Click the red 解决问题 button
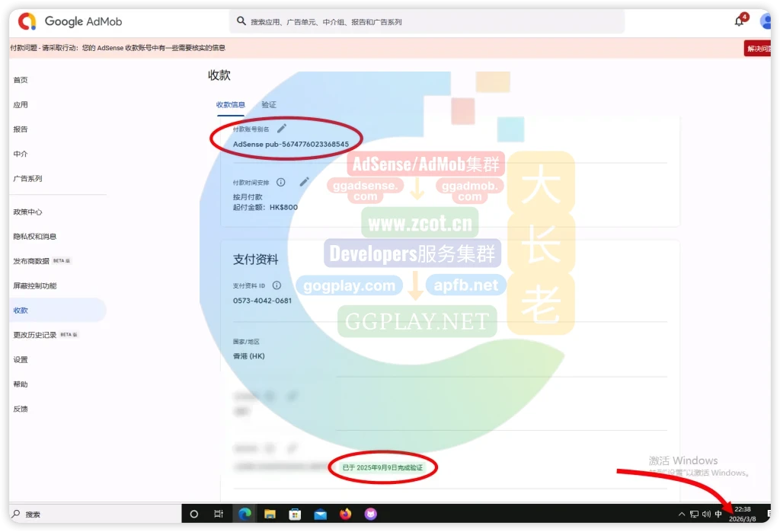 [759, 48]
